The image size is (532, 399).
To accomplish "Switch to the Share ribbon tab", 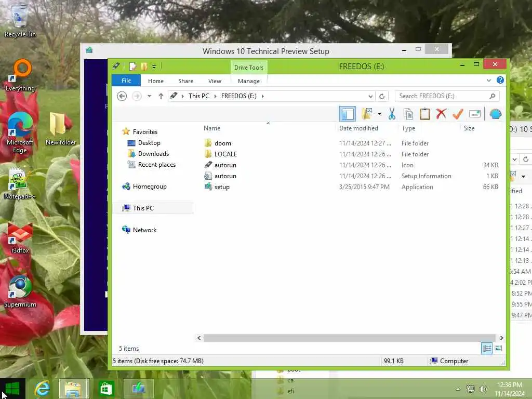I will (x=185, y=81).
